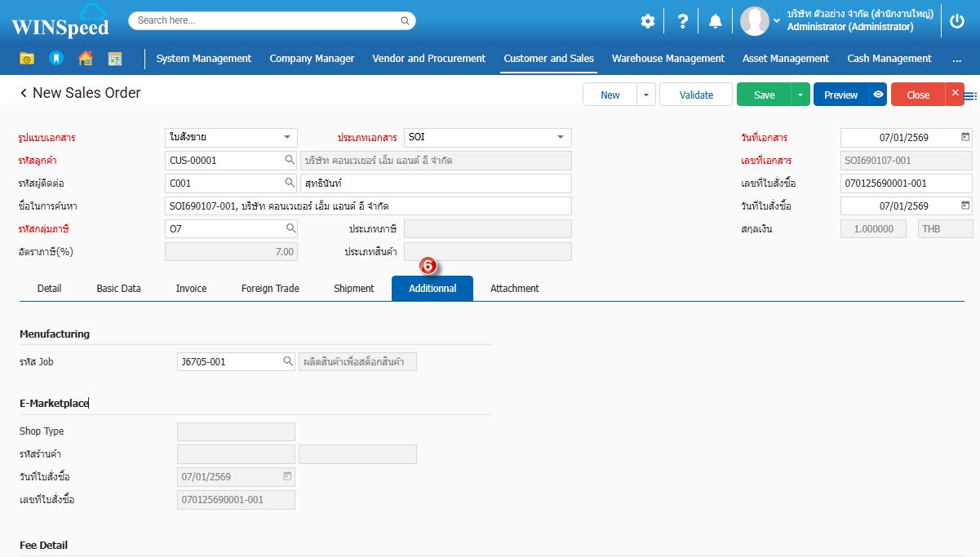Viewport: 980px width, 557px height.
Task: Expand the New button dropdown arrow
Action: 646,95
